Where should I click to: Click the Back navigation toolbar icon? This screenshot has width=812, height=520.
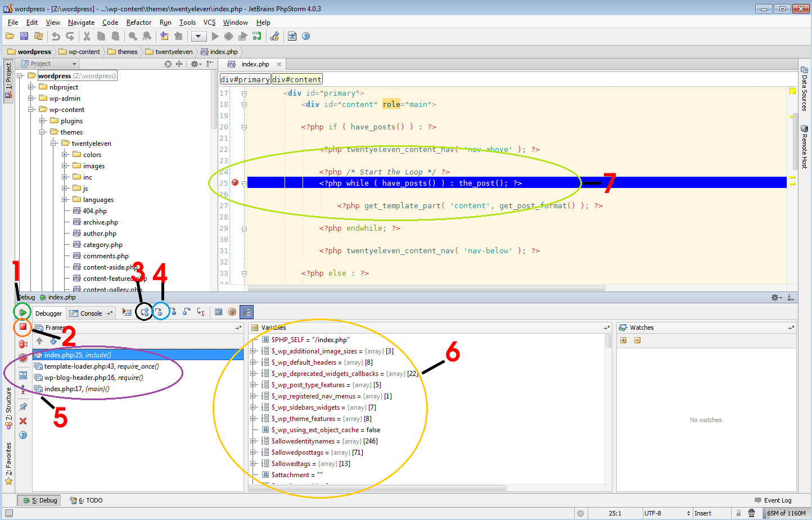click(x=164, y=36)
